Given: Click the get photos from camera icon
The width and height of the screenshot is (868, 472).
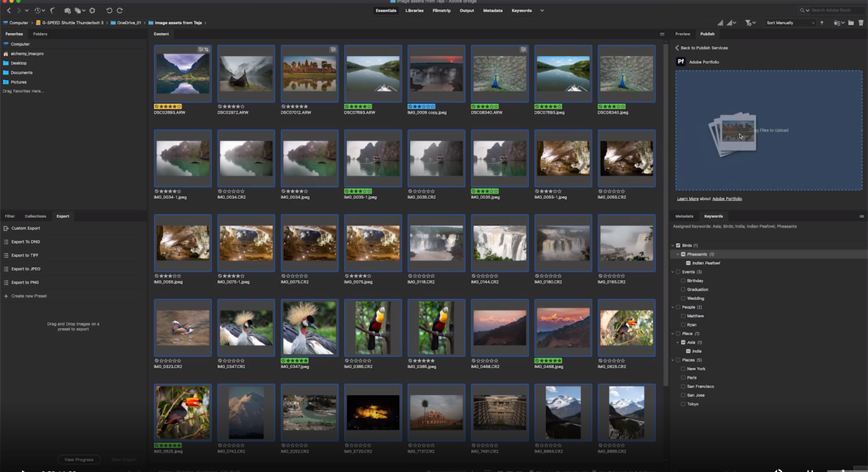Looking at the screenshot, I should [x=67, y=10].
